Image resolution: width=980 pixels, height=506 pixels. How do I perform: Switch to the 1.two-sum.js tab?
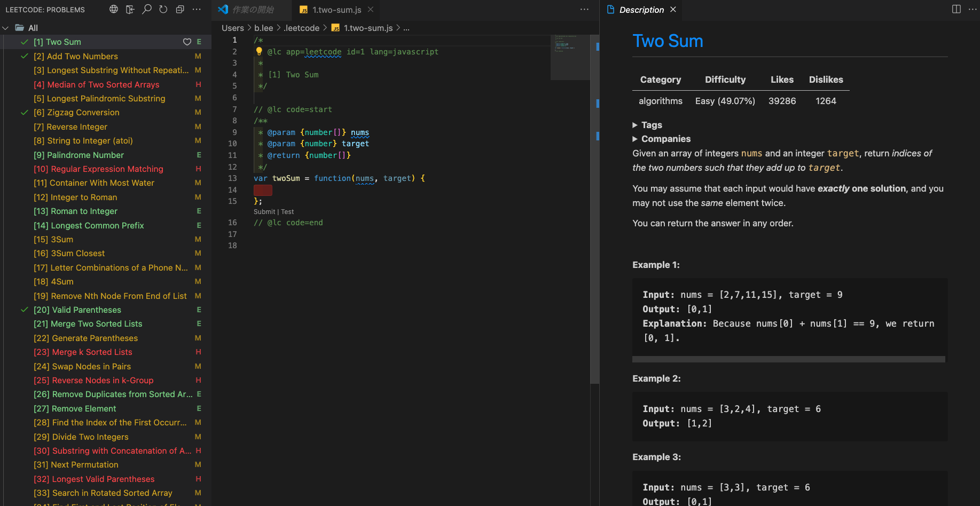(x=336, y=10)
